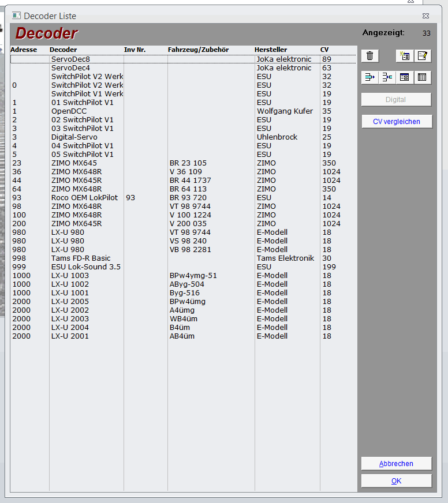The width and height of the screenshot is (448, 503).
Task: Select the 02 SwitchPilot V1 row
Action: (x=184, y=120)
